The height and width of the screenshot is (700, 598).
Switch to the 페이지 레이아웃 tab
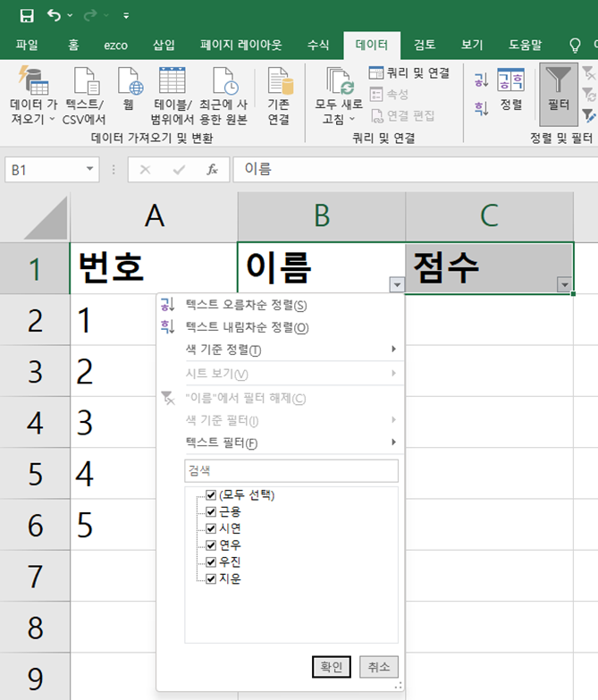[241, 45]
